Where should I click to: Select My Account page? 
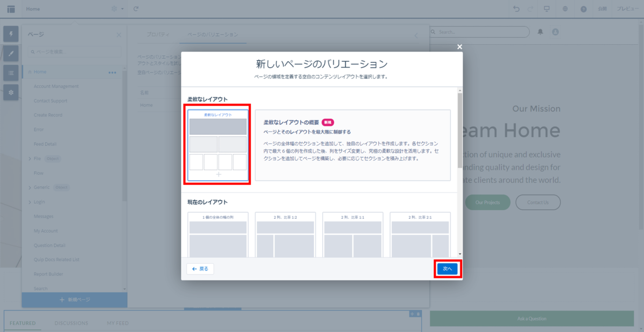coord(46,231)
